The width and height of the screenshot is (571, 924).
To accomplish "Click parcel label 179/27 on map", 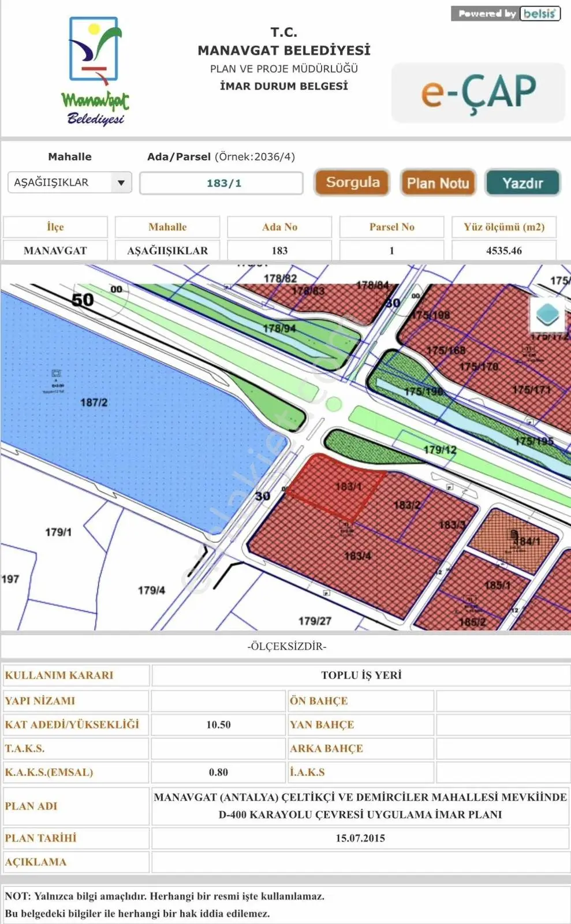I will tap(315, 621).
